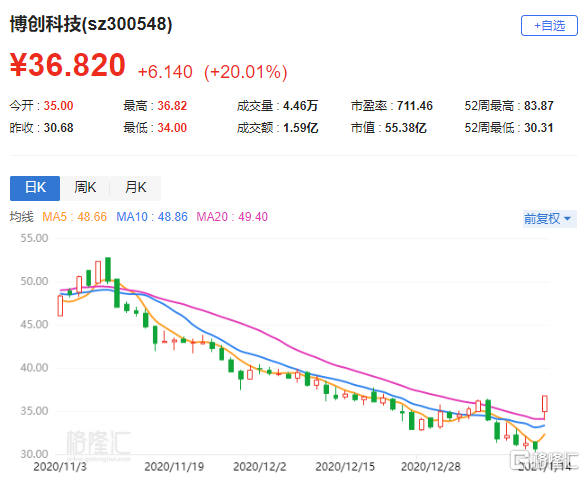Click the MA10 : 48.86 indicator label
Screen dimensions: 585x477
click(x=152, y=217)
